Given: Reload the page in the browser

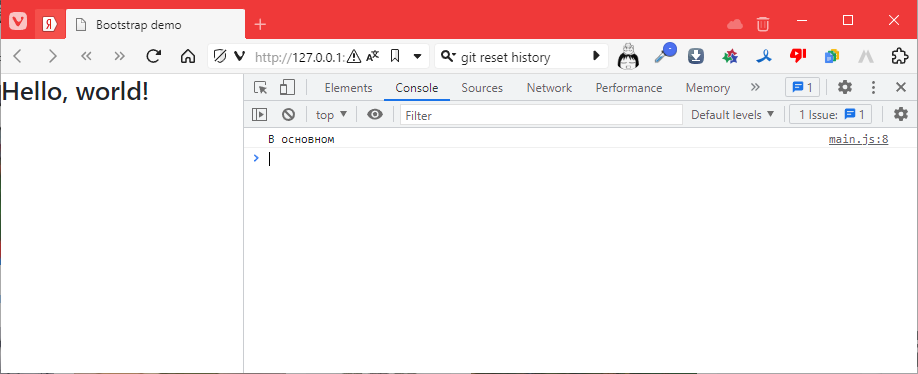Looking at the screenshot, I should (x=153, y=56).
